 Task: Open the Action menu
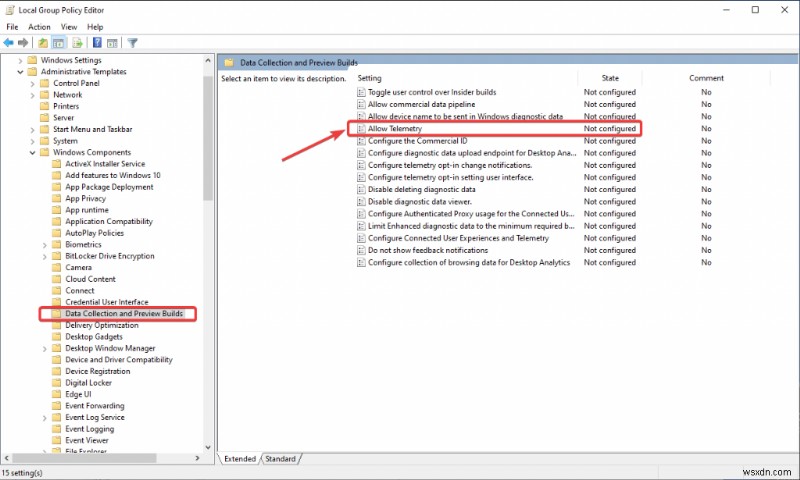pos(39,27)
